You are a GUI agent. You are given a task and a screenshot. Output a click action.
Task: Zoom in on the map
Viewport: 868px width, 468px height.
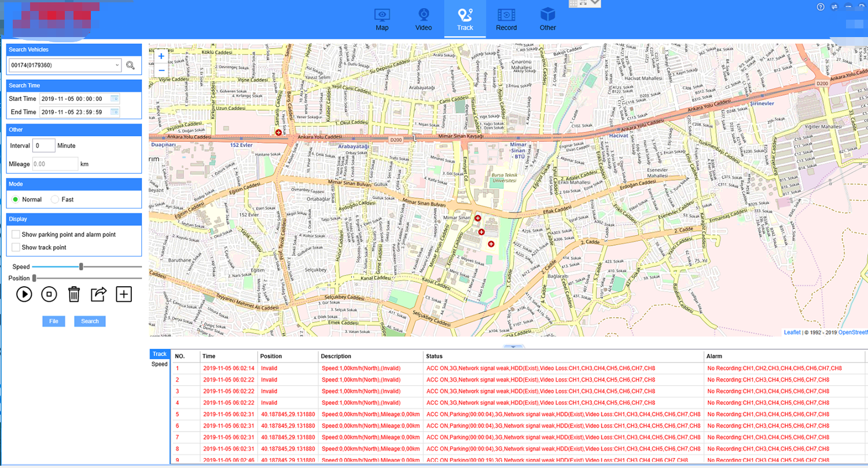pos(161,56)
